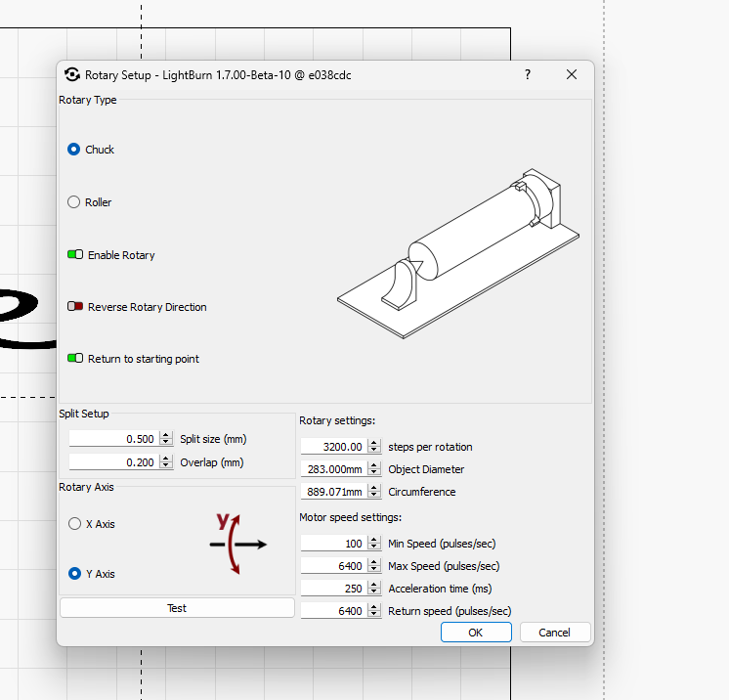The width and height of the screenshot is (729, 700).
Task: Click the steps per rotation field
Action: coord(334,447)
